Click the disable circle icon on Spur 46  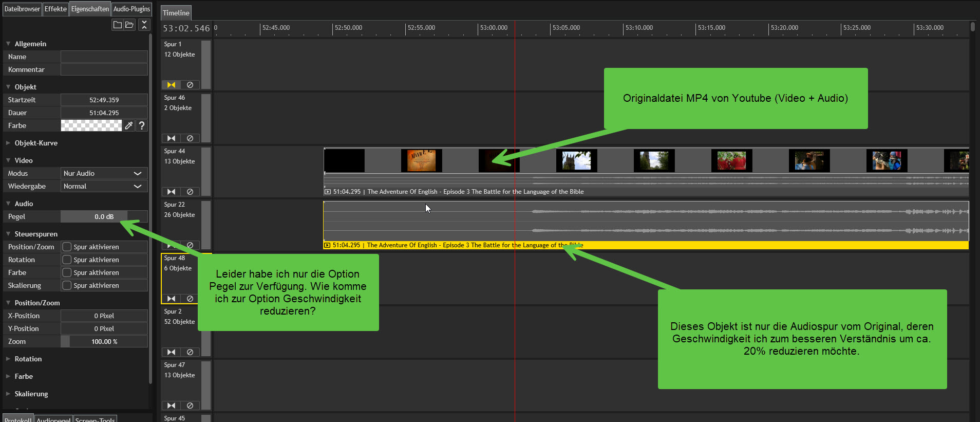coord(190,138)
